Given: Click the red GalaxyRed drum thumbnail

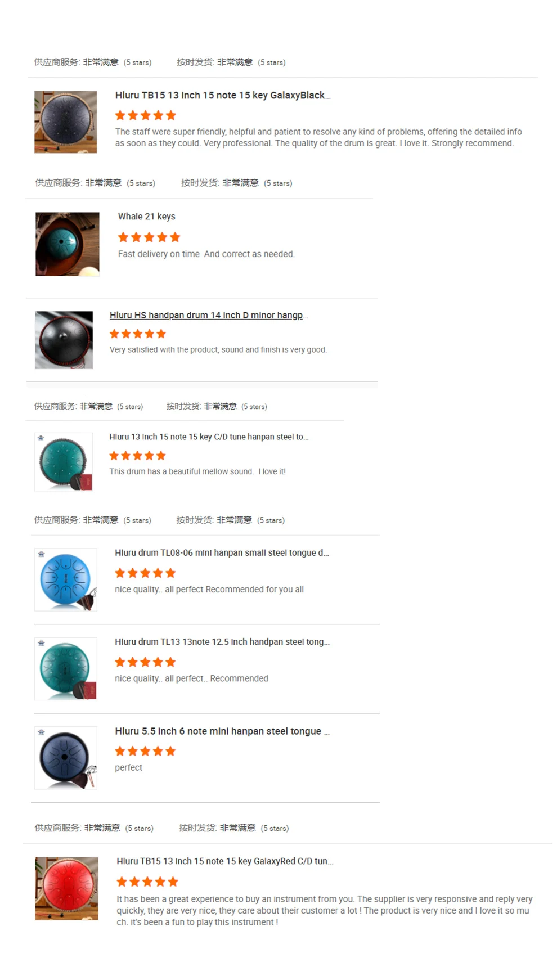Looking at the screenshot, I should [66, 889].
